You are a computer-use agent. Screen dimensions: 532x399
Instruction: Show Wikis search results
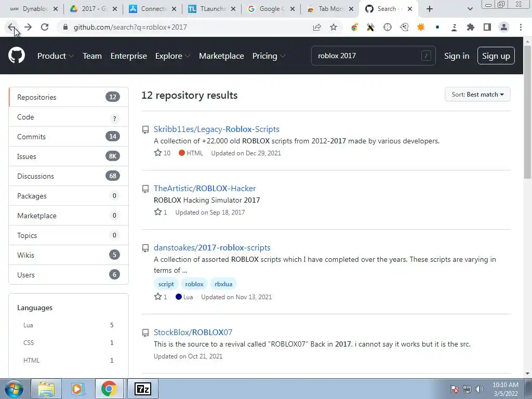point(69,255)
